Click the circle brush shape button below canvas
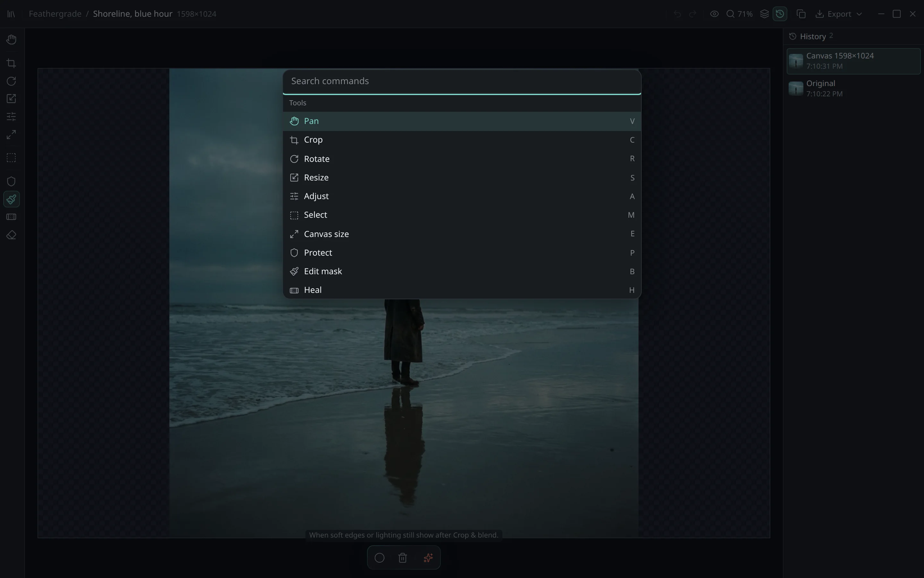Viewport: 924px width, 578px height. click(x=380, y=558)
